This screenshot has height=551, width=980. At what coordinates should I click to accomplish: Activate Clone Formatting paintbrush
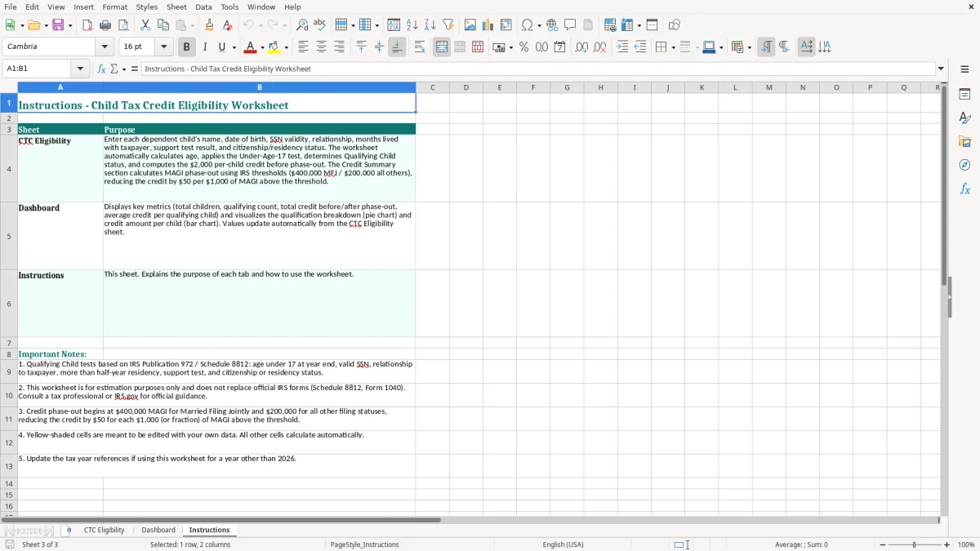(x=210, y=25)
